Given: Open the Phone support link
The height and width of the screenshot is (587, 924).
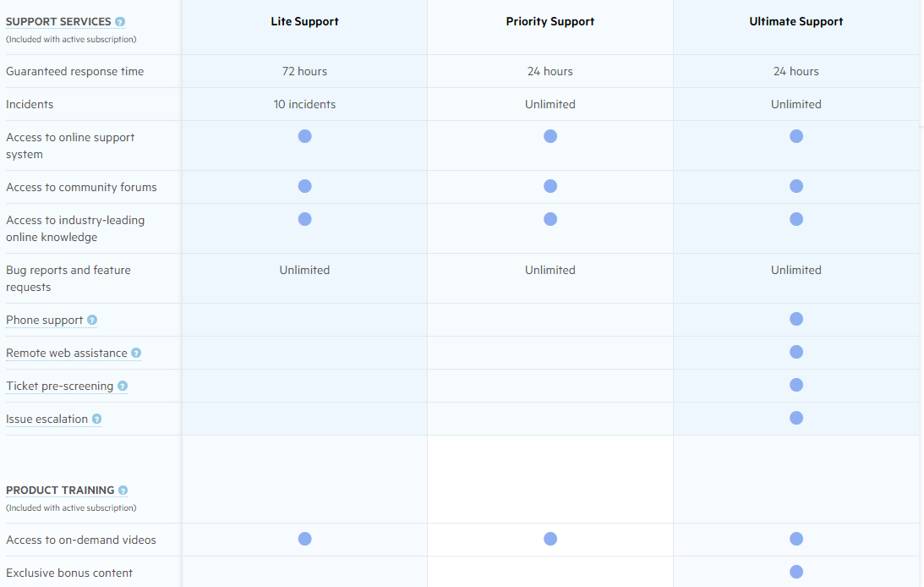Looking at the screenshot, I should (x=45, y=321).
